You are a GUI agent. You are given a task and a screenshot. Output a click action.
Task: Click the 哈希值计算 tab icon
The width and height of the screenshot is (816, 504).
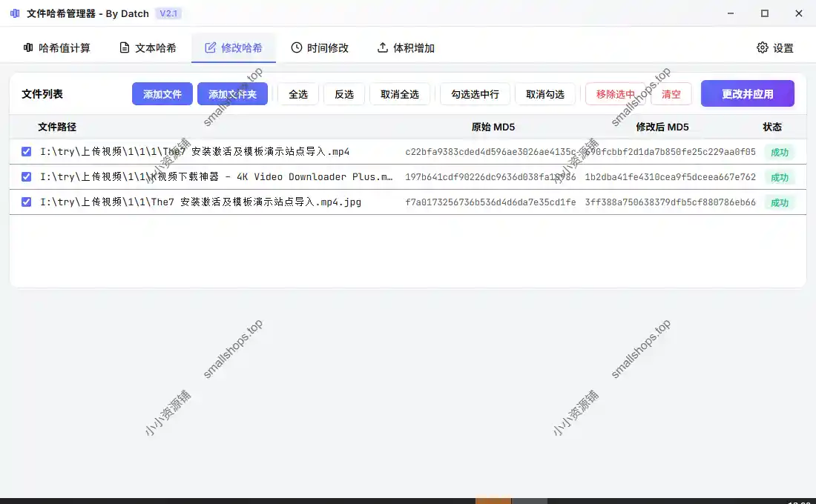pyautogui.click(x=28, y=48)
